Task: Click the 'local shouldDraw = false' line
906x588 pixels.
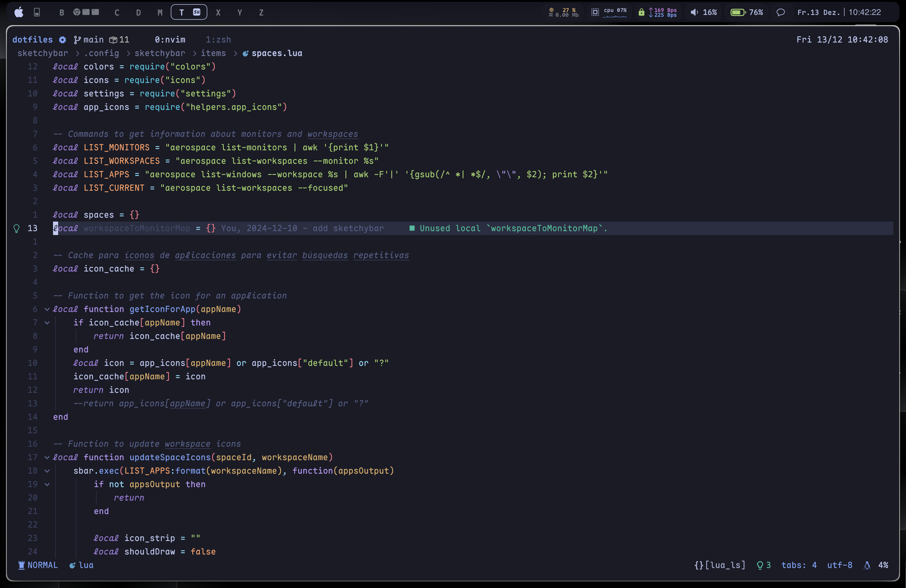Action: point(155,551)
